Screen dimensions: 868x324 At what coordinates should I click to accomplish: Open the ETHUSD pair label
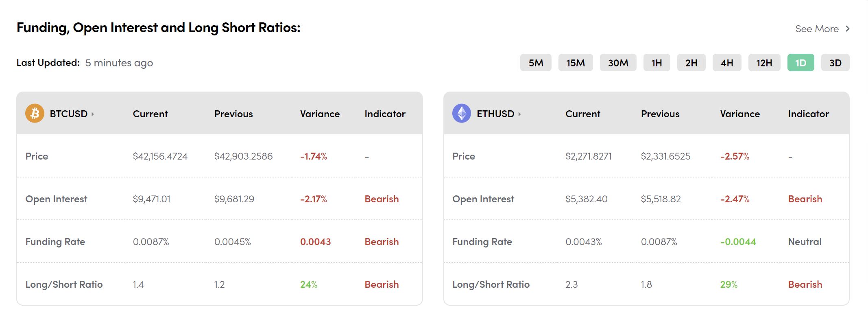click(x=495, y=114)
